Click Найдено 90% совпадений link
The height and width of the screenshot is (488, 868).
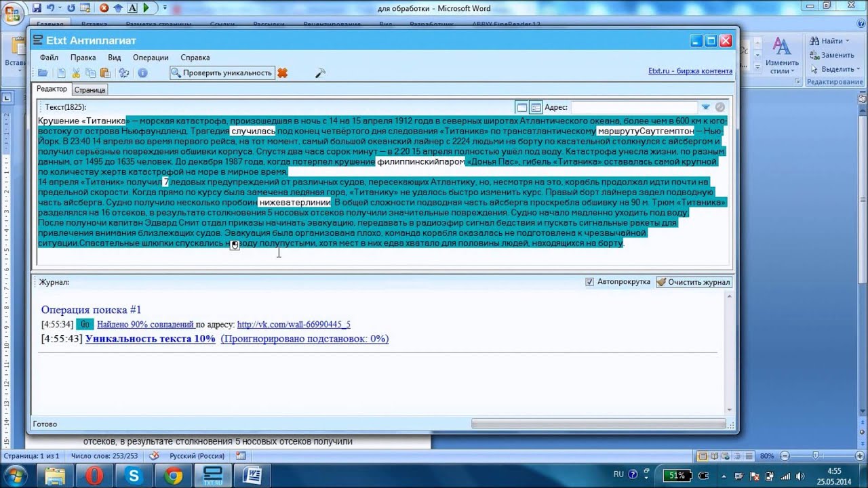pyautogui.click(x=145, y=325)
